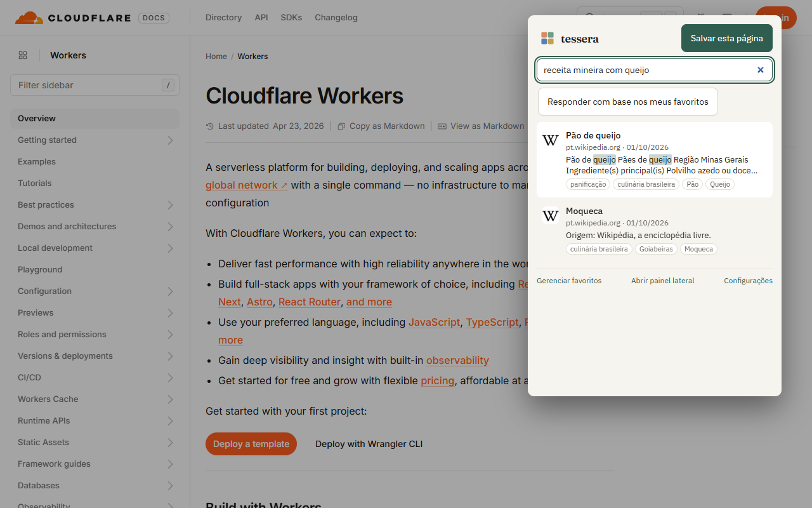Open external global network link
812x508 pixels.
point(247,185)
